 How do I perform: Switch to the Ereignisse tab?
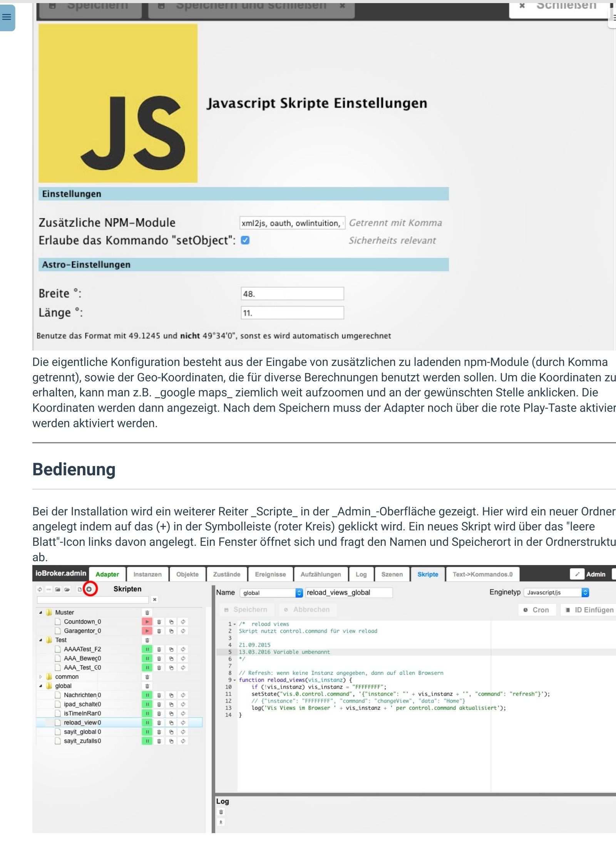coord(270,575)
